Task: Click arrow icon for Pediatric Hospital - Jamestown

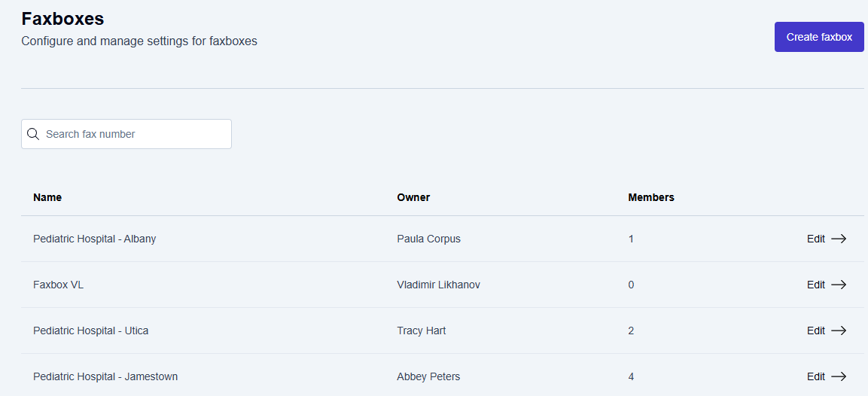Action: (839, 376)
